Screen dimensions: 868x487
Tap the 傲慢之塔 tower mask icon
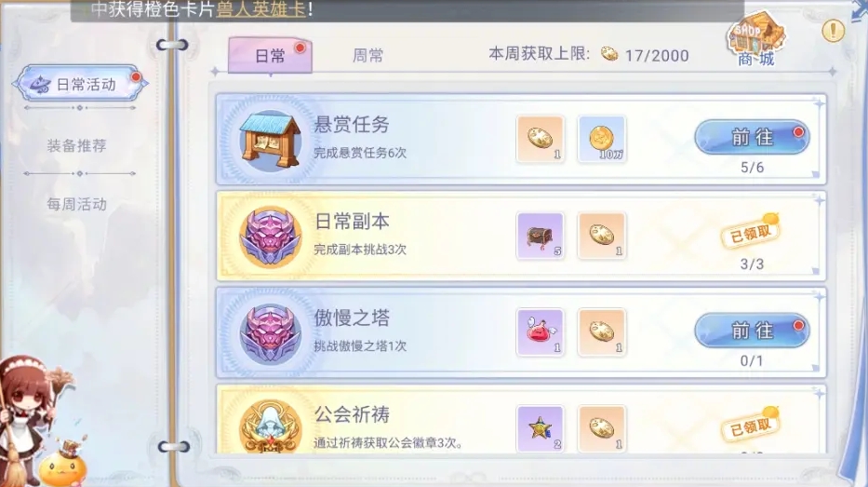coord(270,333)
